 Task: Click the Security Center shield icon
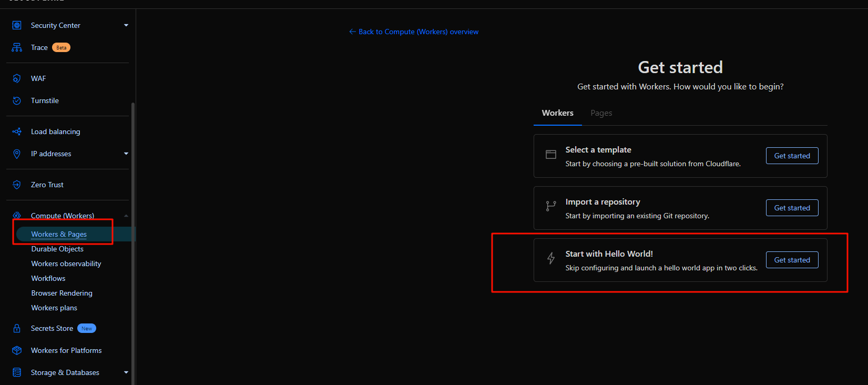coord(17,25)
